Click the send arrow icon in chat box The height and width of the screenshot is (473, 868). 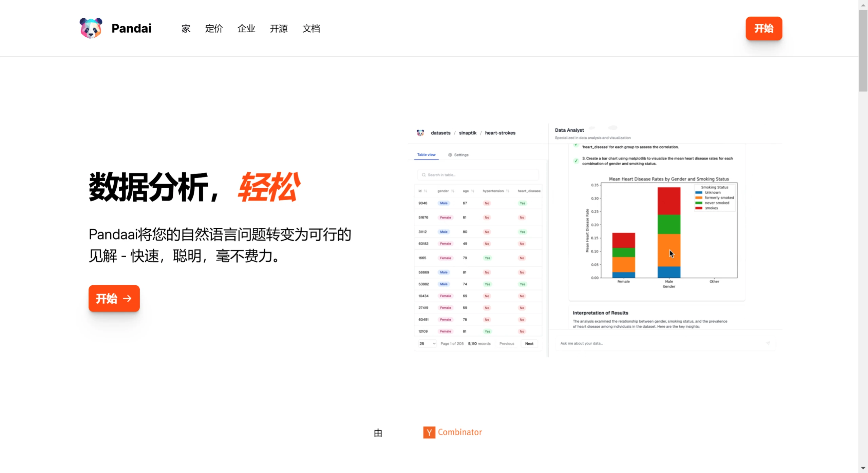tap(768, 343)
